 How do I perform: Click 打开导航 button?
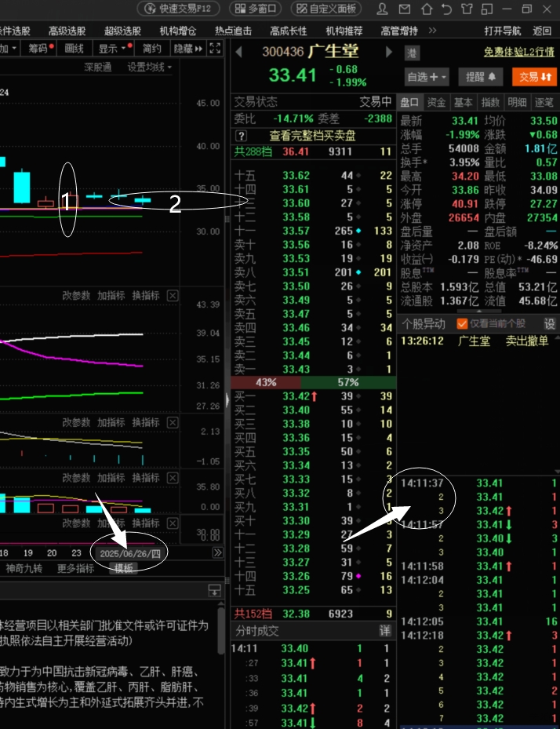[x=503, y=31]
